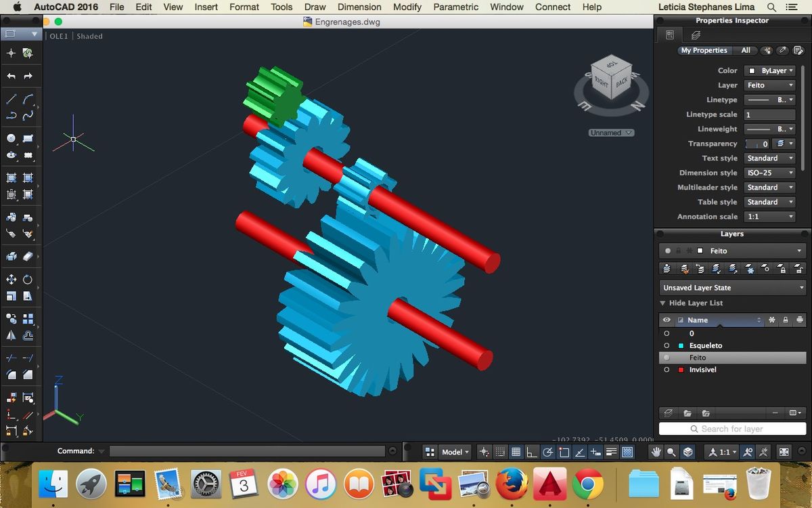Click the red Invisivel layer color swatch
812x508 pixels.
pos(681,370)
